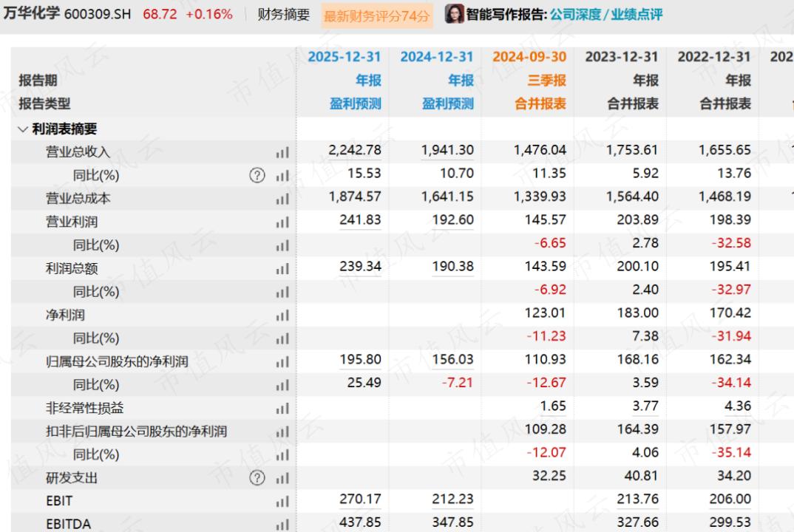This screenshot has width=794, height=532.
Task: Click help question mark in 研发支出 row
Action: (x=257, y=478)
